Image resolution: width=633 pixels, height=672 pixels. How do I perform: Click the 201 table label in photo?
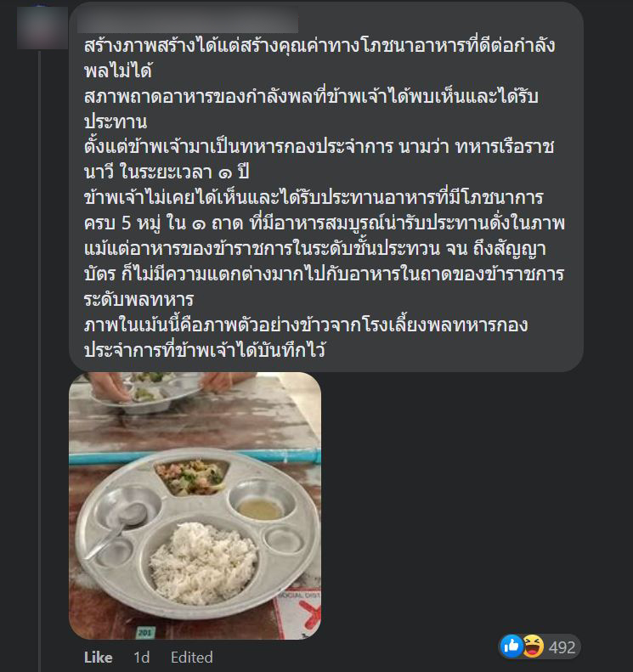(144, 632)
